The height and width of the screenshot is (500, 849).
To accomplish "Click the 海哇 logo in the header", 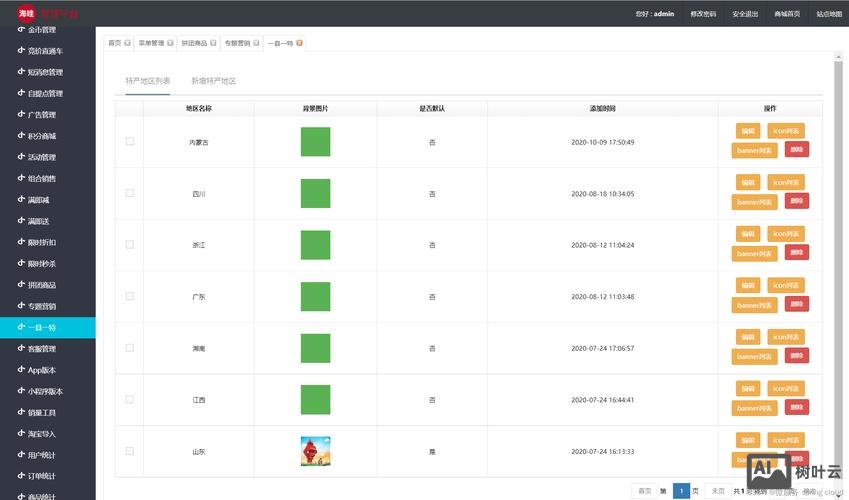I will 26,14.
